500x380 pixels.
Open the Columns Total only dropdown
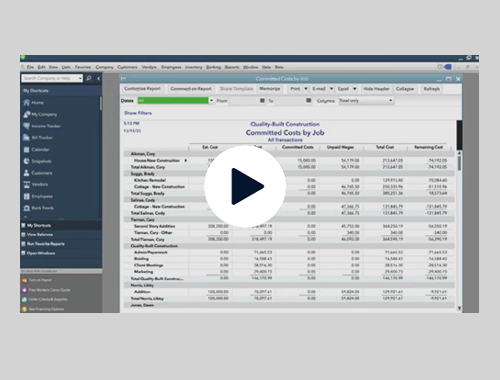pyautogui.click(x=366, y=100)
